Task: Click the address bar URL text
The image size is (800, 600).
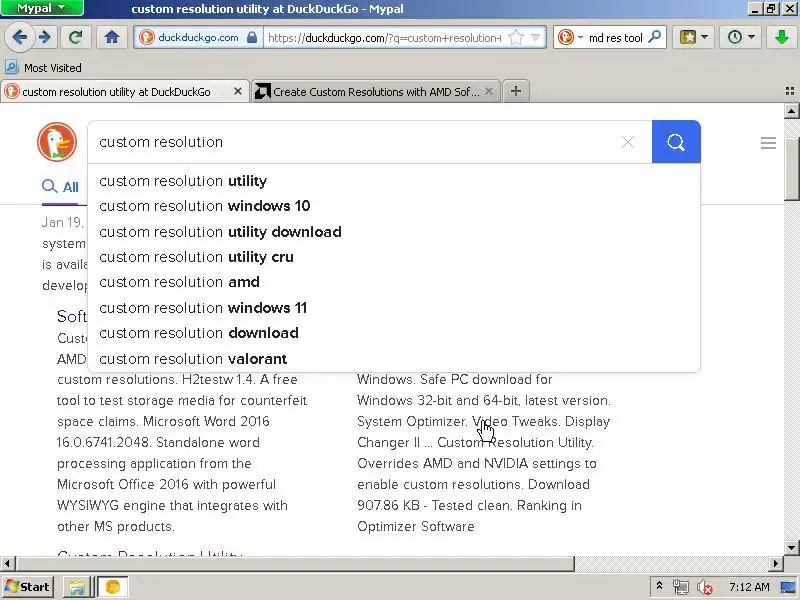Action: [385, 38]
